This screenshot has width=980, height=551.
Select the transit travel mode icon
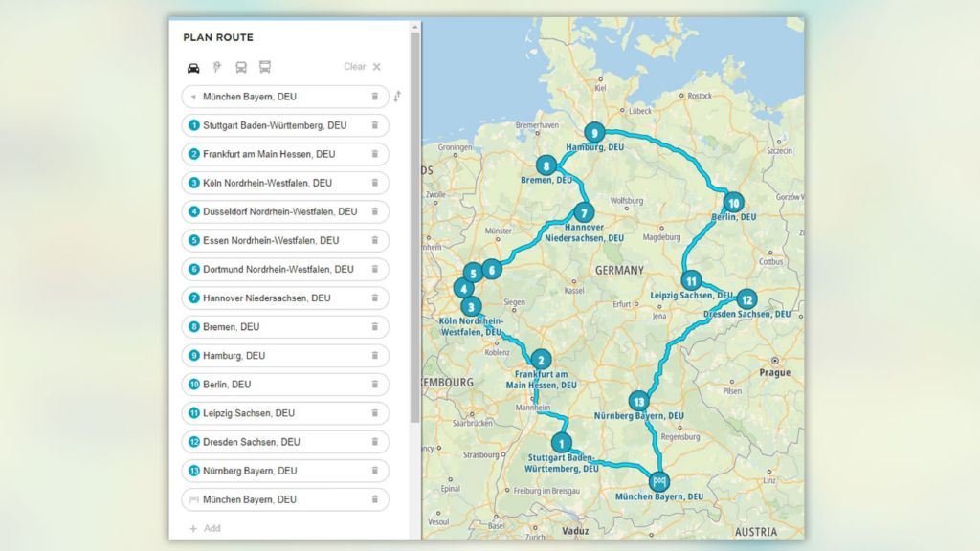coord(264,67)
